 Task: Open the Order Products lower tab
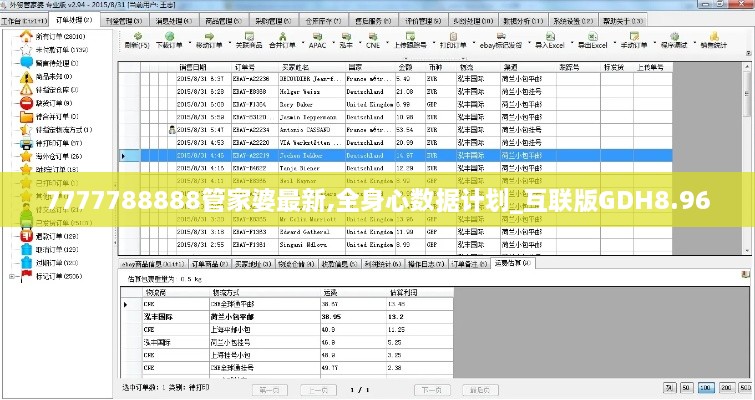pos(209,264)
